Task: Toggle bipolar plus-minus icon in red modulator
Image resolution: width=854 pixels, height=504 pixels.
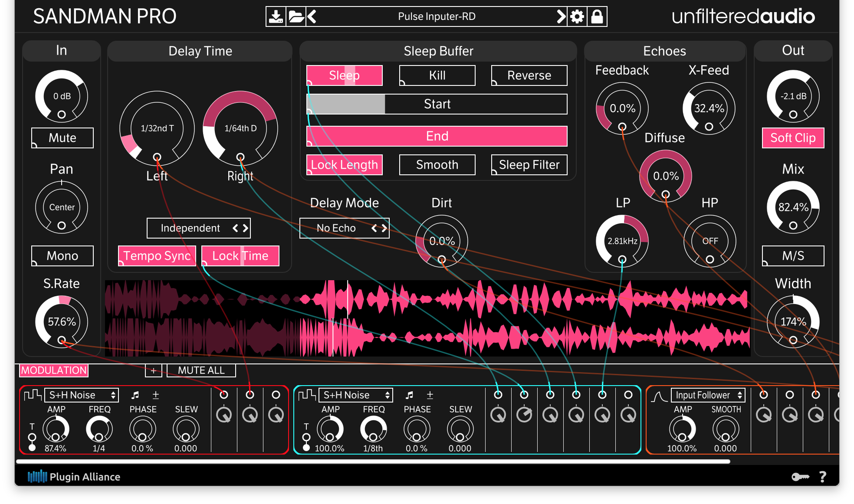Action: tap(156, 395)
